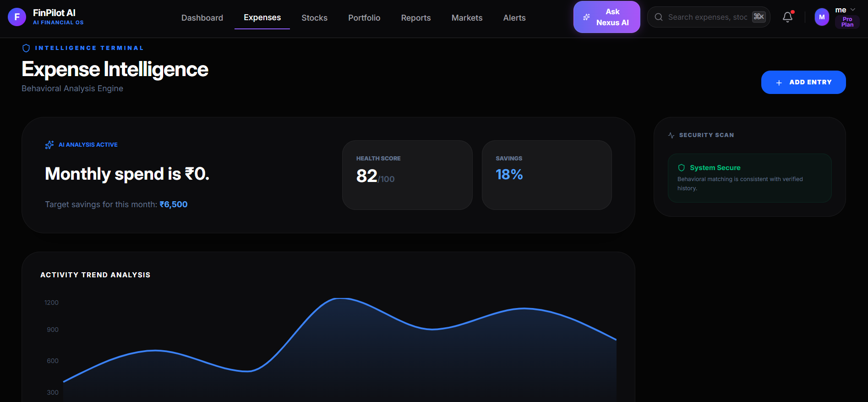Click the ⌘K shortcut badge

759,17
